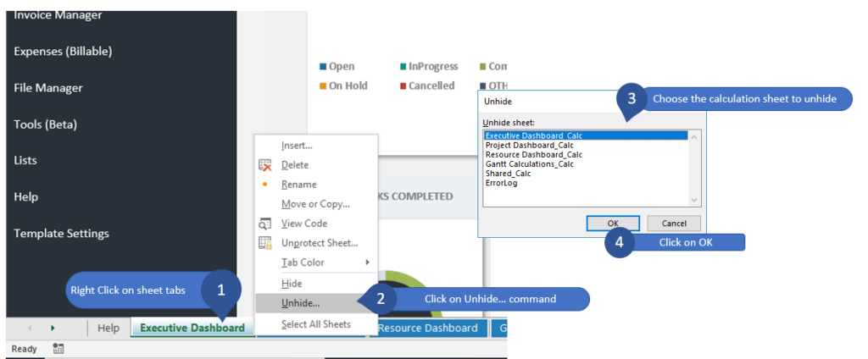Click the Cancelled legend color marker
Viewport: 868px width, 359px height.
pos(403,86)
